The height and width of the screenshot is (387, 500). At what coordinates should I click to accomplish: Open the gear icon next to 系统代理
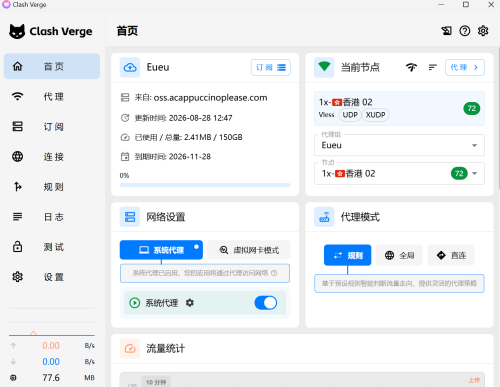190,303
